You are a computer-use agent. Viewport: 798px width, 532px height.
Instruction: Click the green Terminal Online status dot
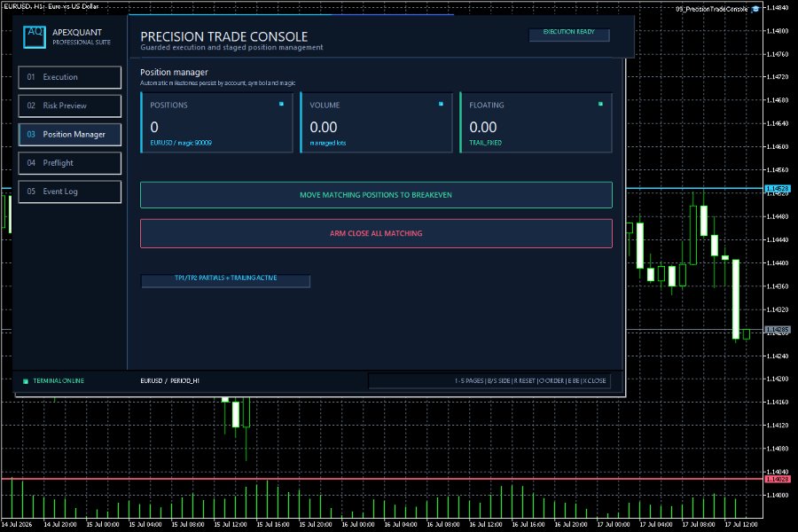(x=26, y=380)
